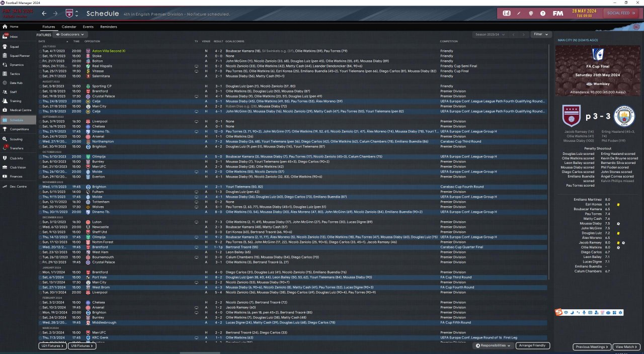Open Home from the sidebar
This screenshot has height=354, width=644.
tap(18, 27)
